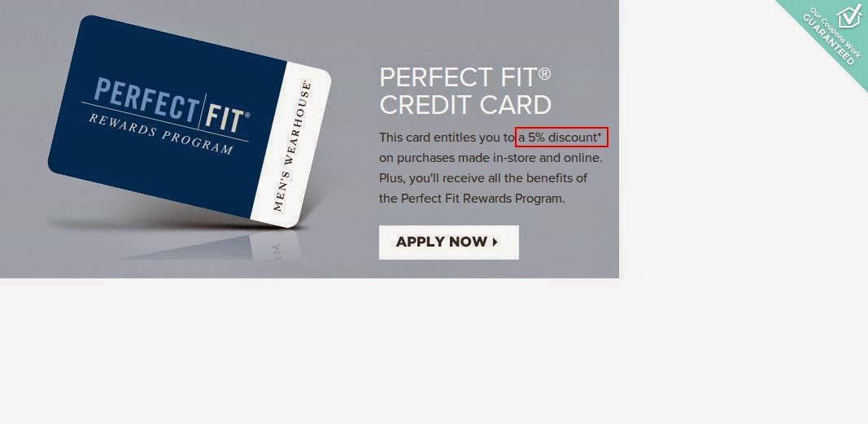Click the 'CREDIT CARD' heading line
The height and width of the screenshot is (424, 868).
point(465,105)
